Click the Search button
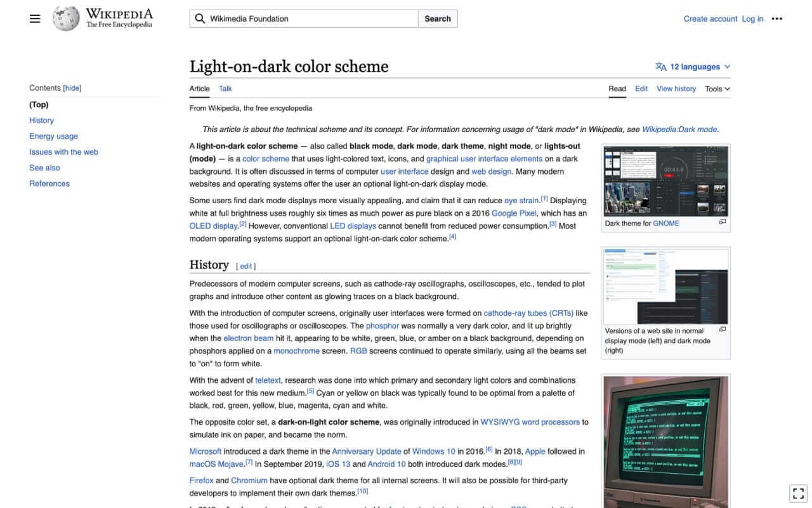This screenshot has width=812, height=508. [438, 18]
